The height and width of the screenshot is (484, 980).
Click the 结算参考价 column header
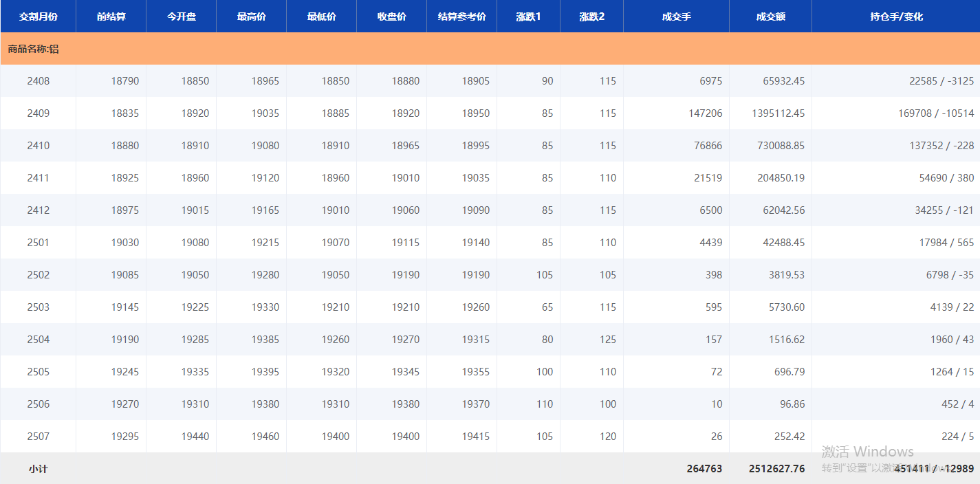461,16
